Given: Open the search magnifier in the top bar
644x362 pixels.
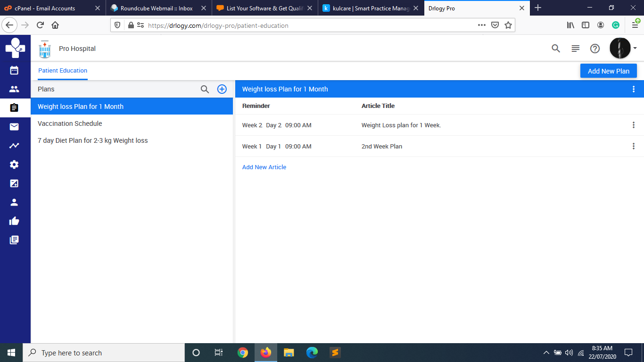Looking at the screenshot, I should pos(555,48).
